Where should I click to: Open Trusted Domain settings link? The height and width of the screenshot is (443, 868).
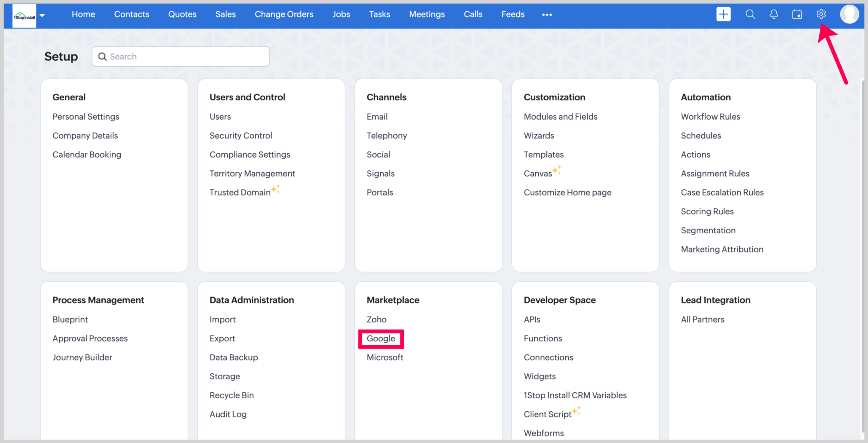240,192
